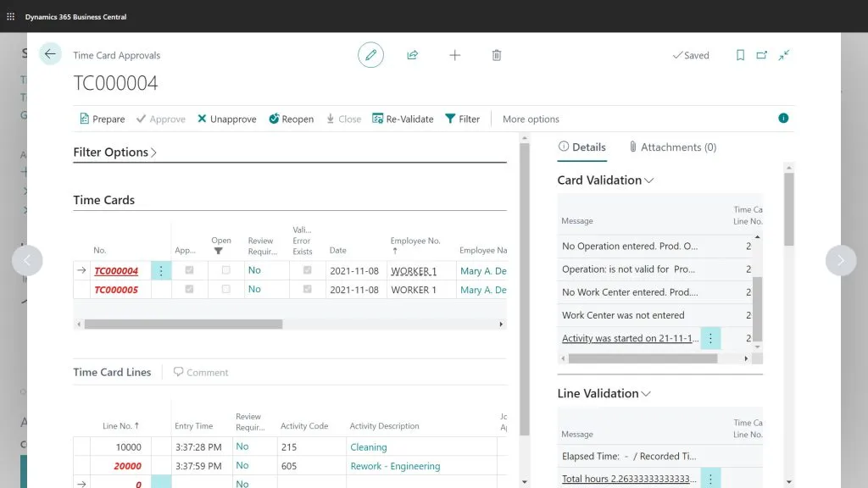Open the page in new window icon
Screen dimensions: 868x488
pyautogui.click(x=762, y=55)
